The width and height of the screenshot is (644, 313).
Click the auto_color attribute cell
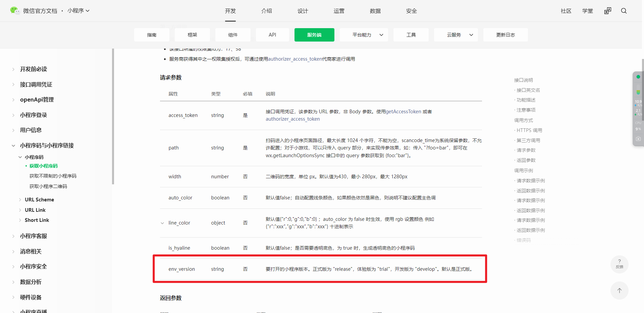click(x=180, y=198)
